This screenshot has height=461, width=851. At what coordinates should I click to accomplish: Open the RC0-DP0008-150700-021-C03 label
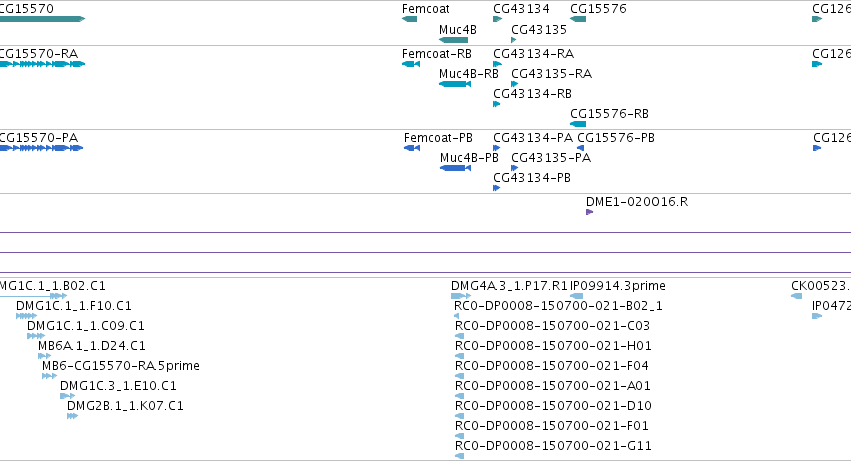click(x=552, y=326)
